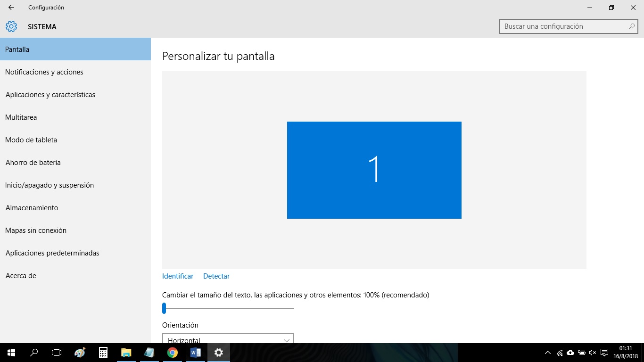This screenshot has height=362, width=644.
Task: Click the SISTEMA gear icon
Action: [x=11, y=27]
